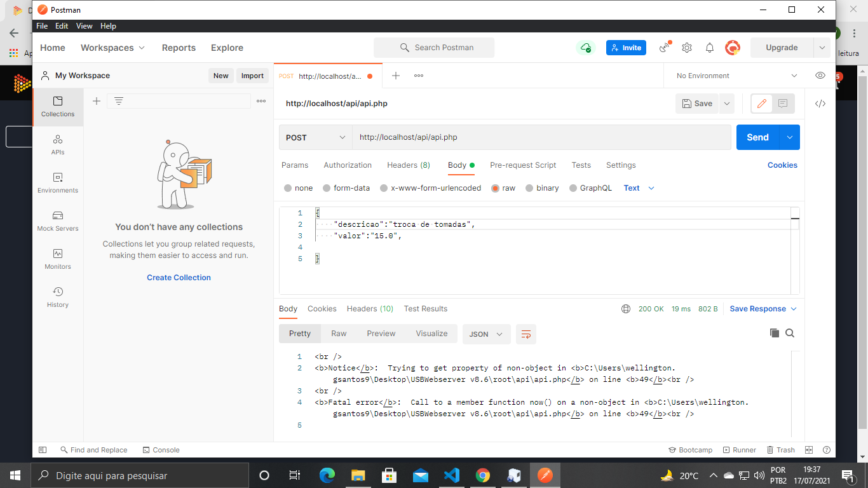Open Visual Studio Code from taskbar
Image resolution: width=868 pixels, height=488 pixels.
[452, 475]
